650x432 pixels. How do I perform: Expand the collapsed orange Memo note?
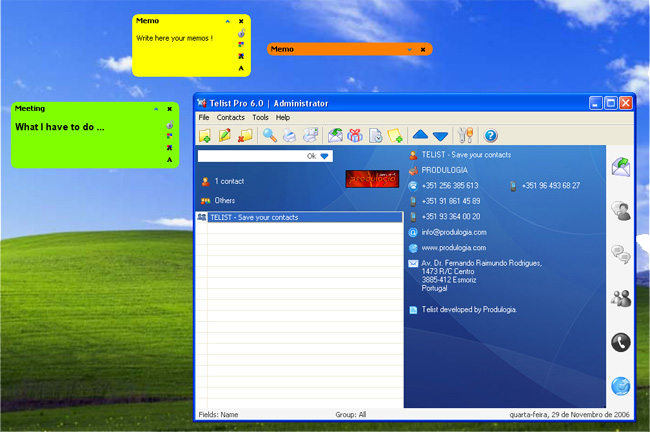point(409,49)
